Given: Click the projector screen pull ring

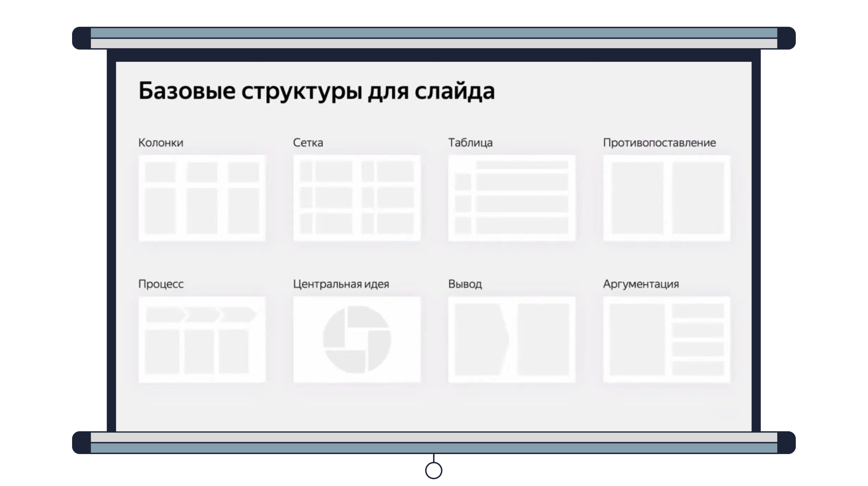Looking at the screenshot, I should coord(434,470).
